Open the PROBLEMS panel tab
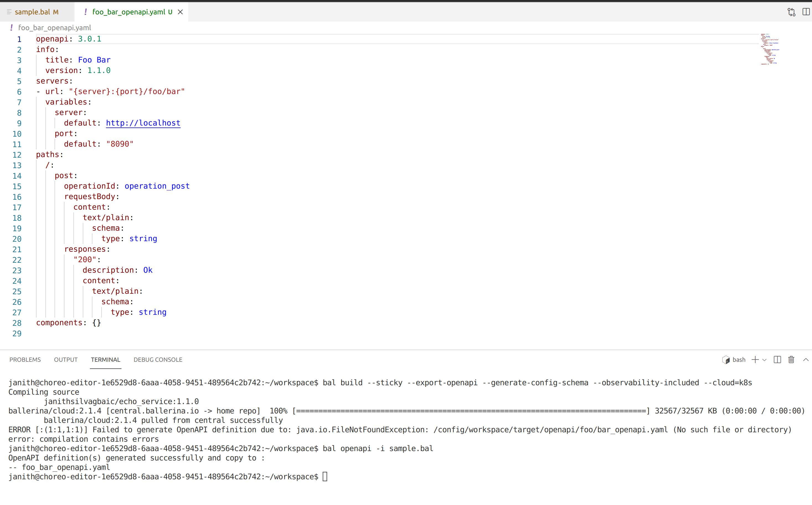 click(25, 360)
